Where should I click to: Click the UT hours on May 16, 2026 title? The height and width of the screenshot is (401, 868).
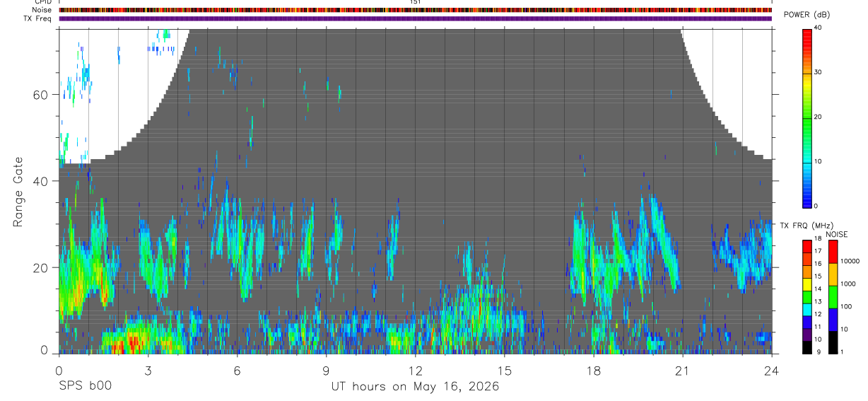[415, 387]
